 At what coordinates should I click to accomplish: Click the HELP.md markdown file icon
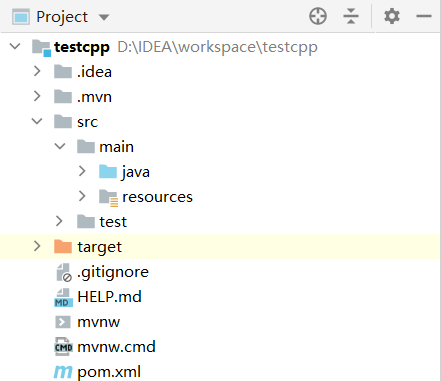(63, 298)
